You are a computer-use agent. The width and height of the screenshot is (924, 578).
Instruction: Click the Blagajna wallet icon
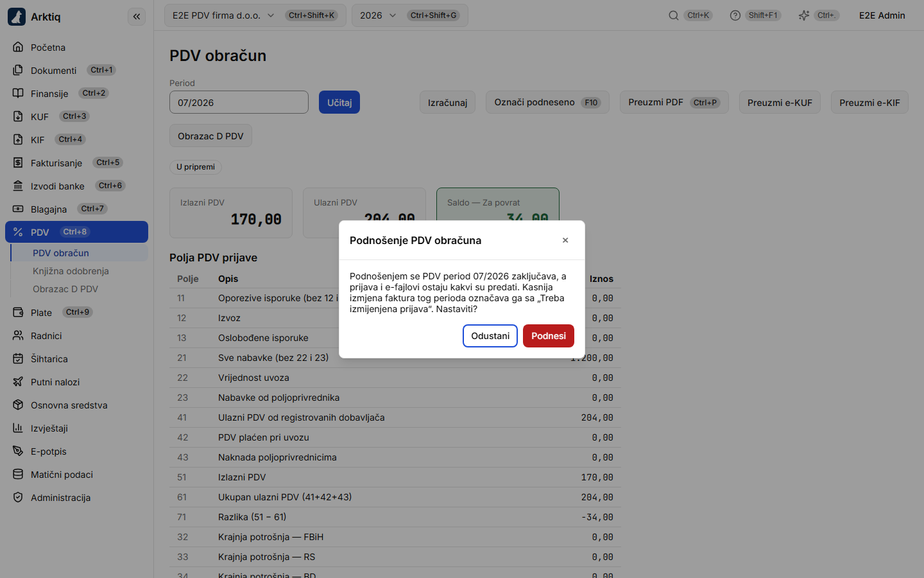[18, 209]
